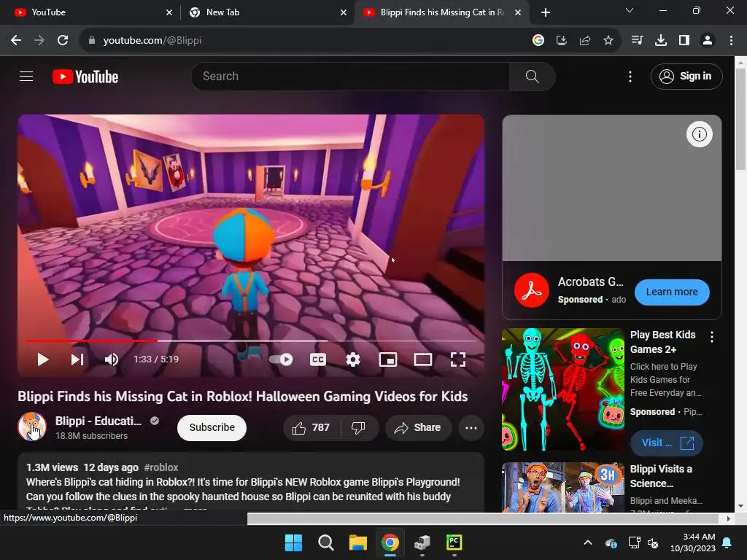The width and height of the screenshot is (747, 560).
Task: Click Visit button on kids games ad
Action: pyautogui.click(x=667, y=443)
